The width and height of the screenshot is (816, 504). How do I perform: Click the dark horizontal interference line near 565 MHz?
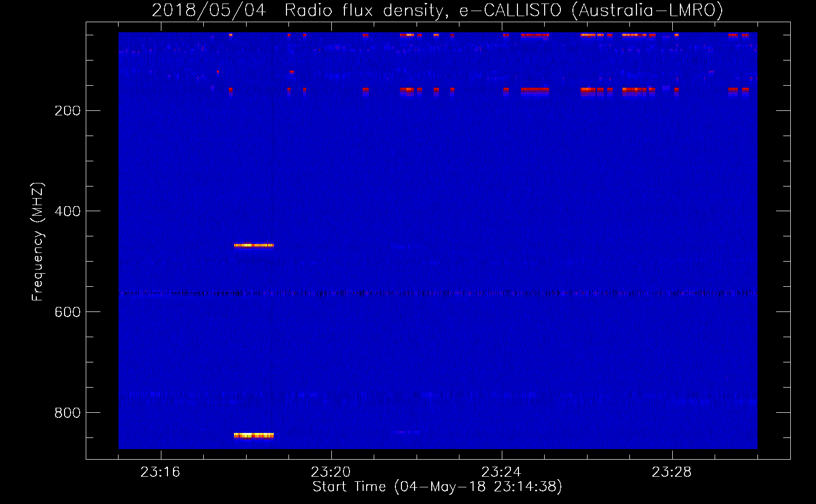tap(438, 293)
